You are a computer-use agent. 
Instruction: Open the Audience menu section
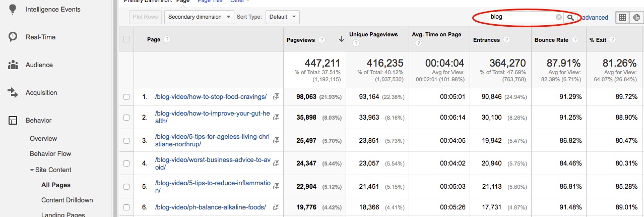(39, 65)
